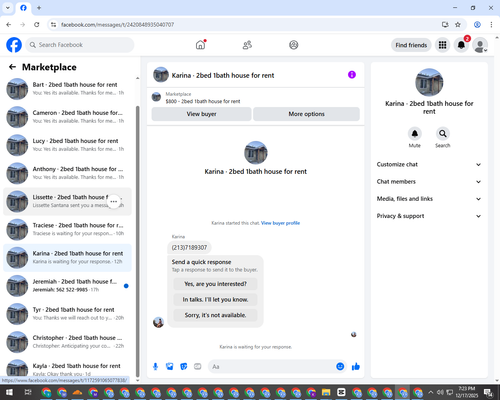Screen dimensions: 500x400
Task: Open the Facebook menu grid icon
Action: tap(442, 45)
